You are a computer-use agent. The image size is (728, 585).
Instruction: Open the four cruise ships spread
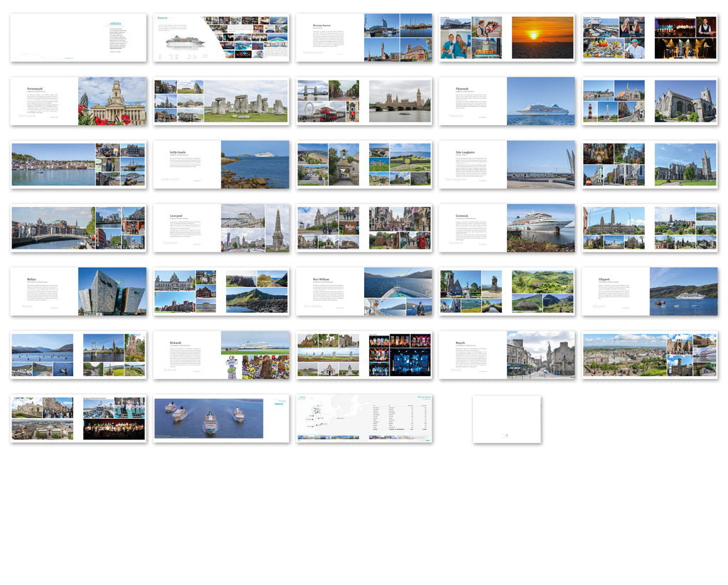tap(221, 419)
